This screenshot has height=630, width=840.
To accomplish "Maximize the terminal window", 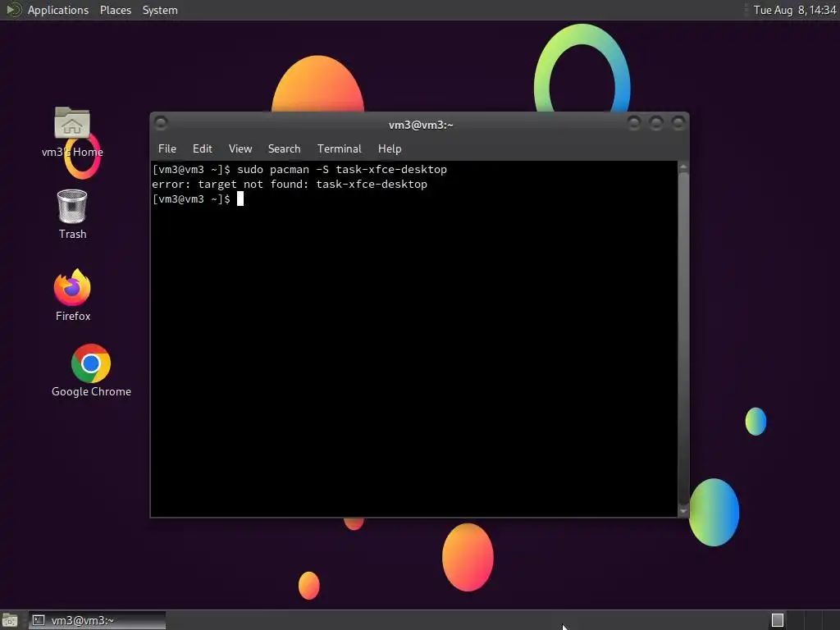I will click(x=655, y=123).
